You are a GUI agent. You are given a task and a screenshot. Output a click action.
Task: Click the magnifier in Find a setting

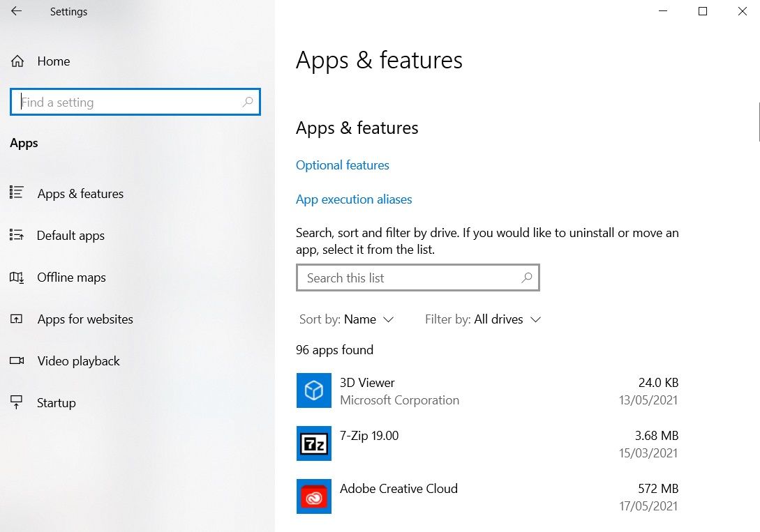(247, 102)
